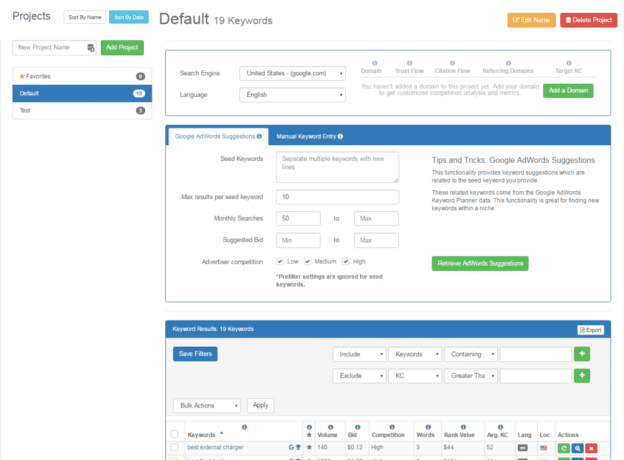Screen dimensions: 624x460
Task: Star the 'best external charger' keyword
Action: click(309, 448)
